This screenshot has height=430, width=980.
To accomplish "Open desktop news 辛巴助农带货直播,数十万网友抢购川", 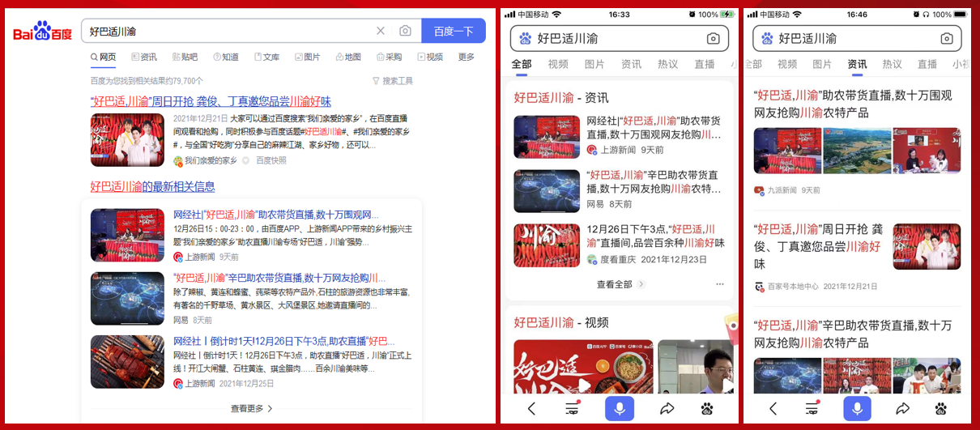I will 279,278.
